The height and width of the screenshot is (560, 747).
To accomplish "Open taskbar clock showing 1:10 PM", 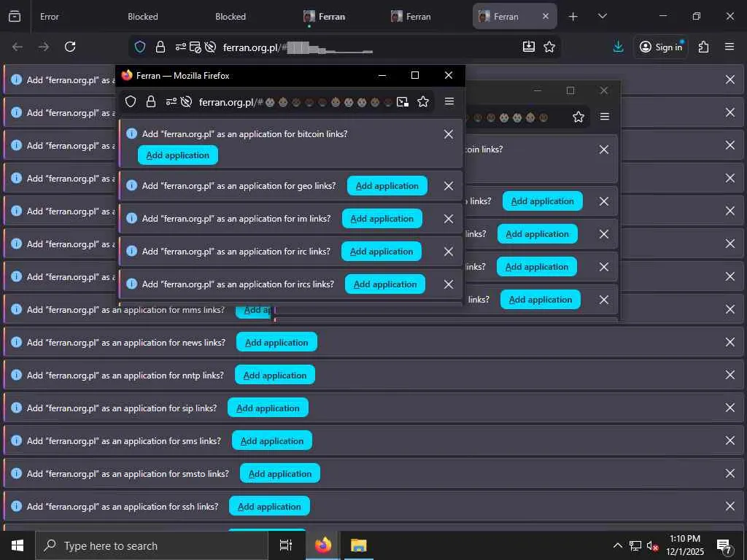I will coord(685,545).
